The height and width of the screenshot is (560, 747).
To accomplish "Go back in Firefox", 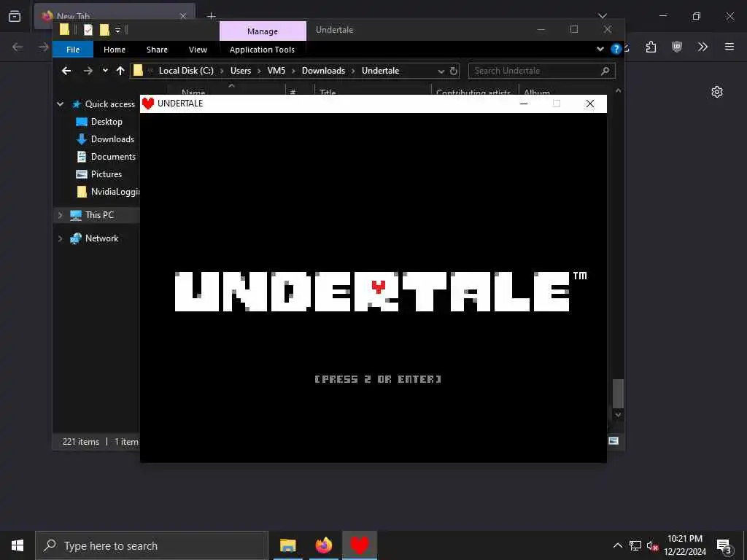I will click(x=18, y=47).
